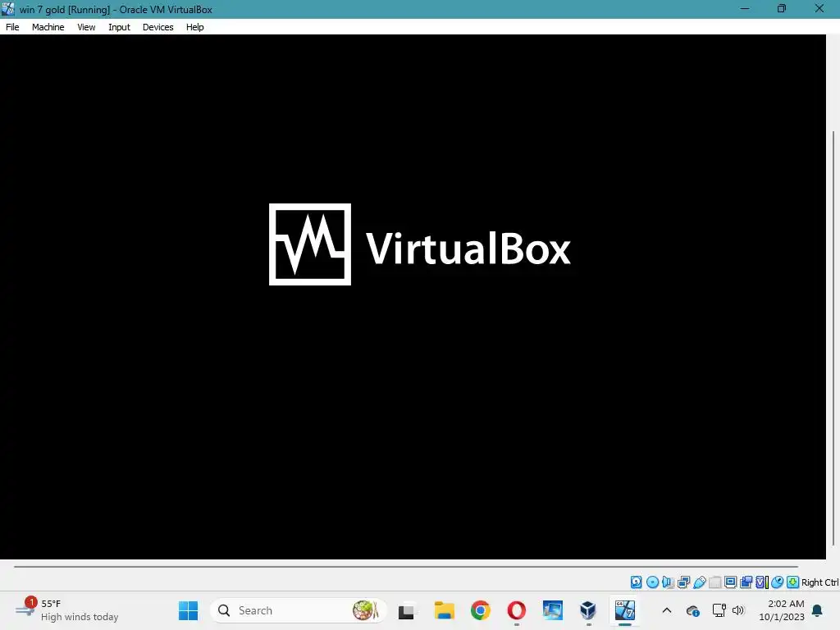This screenshot has height=630, width=840.
Task: Open the desktop monitor app on taskbar
Action: (552, 610)
